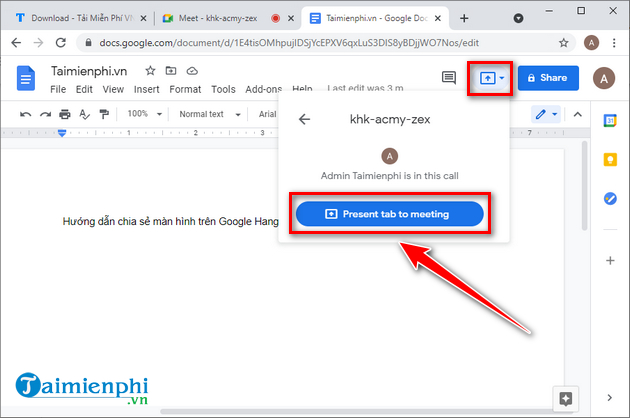
Task: View the site lock icon in address bar
Action: (88, 43)
